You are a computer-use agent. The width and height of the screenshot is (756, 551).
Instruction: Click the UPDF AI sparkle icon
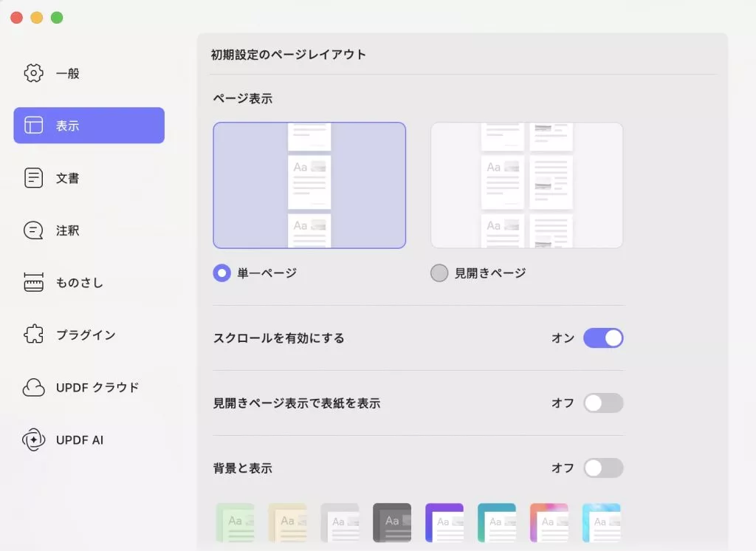click(x=33, y=439)
